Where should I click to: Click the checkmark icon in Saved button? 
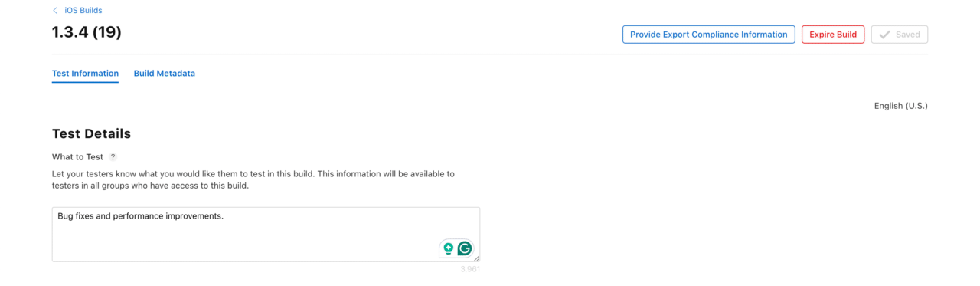885,35
